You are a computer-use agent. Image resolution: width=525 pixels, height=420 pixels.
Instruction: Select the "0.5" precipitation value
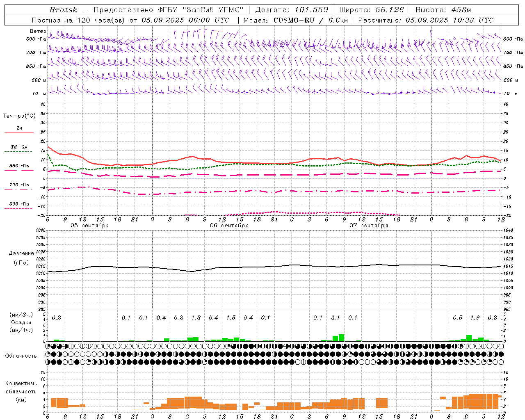click(457, 318)
